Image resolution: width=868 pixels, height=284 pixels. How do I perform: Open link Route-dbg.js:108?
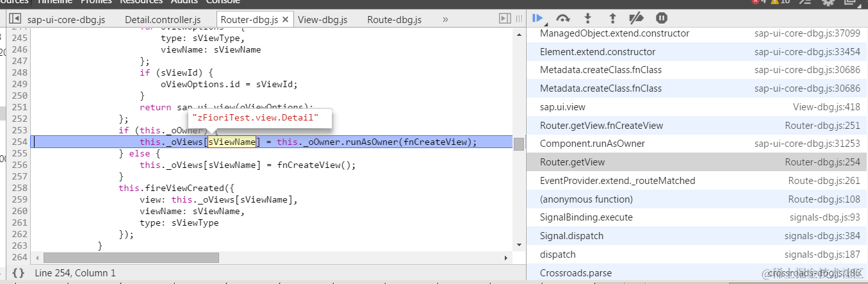(824, 199)
